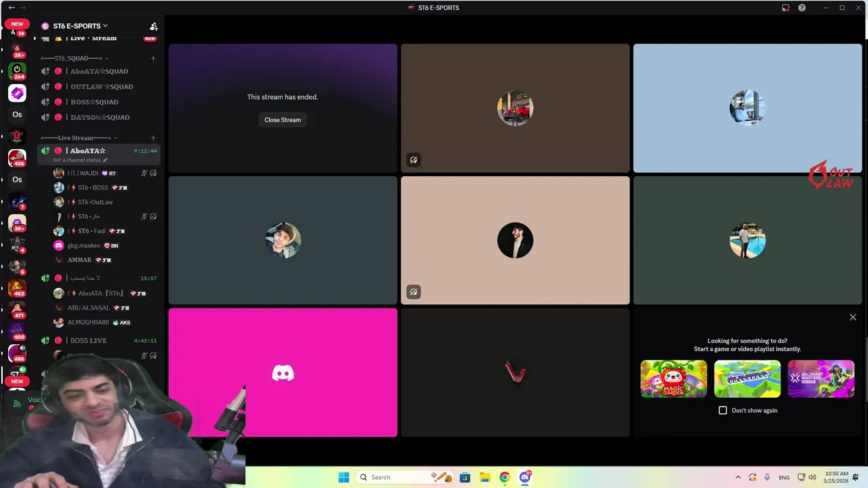Select user ALMUGHRABII in voice list
Image resolution: width=868 pixels, height=488 pixels.
point(106,323)
